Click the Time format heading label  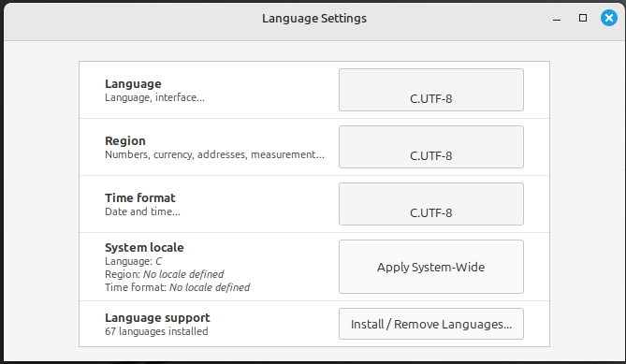140,198
